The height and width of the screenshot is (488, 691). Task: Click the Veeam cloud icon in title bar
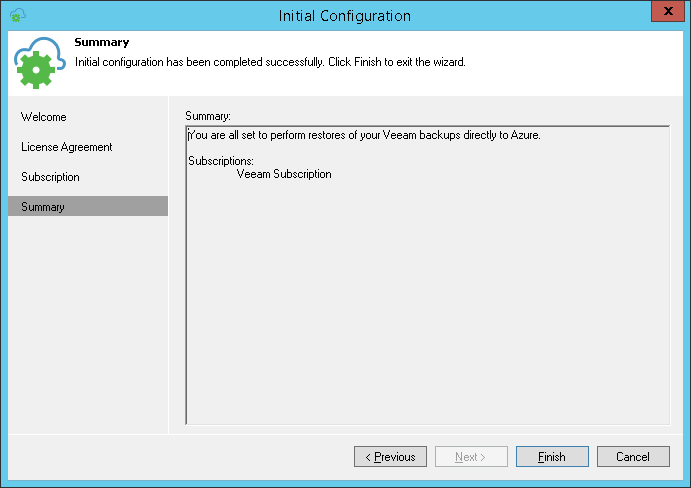click(x=17, y=15)
